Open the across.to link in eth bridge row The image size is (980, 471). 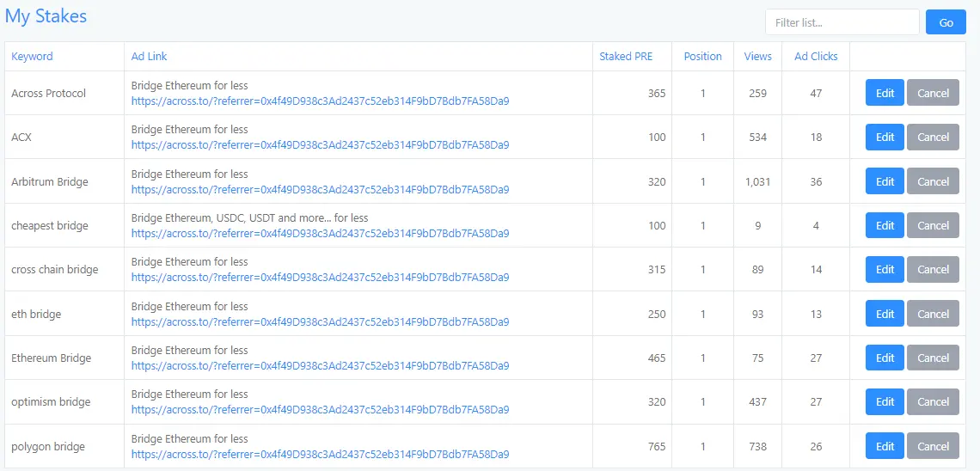(320, 321)
